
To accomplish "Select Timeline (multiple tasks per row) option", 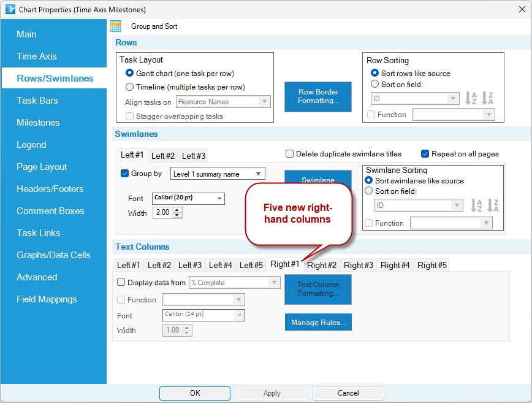I will [129, 87].
